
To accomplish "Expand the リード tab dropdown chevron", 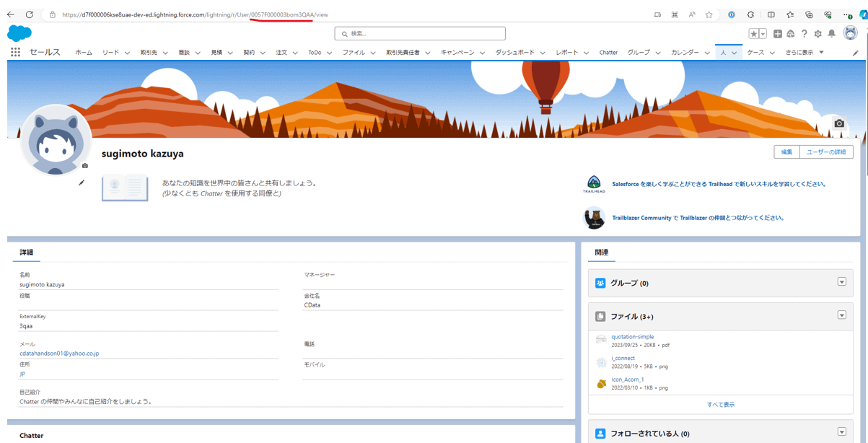I will (x=127, y=53).
